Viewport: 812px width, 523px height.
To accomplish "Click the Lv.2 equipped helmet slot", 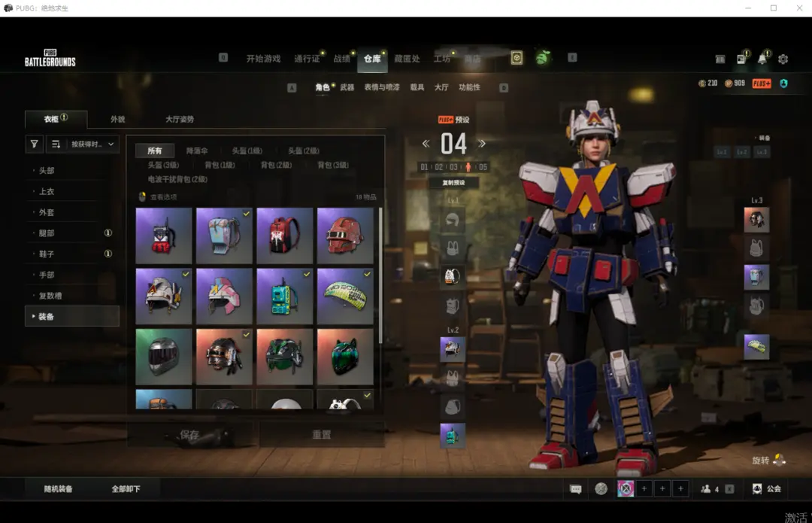I will [x=453, y=349].
